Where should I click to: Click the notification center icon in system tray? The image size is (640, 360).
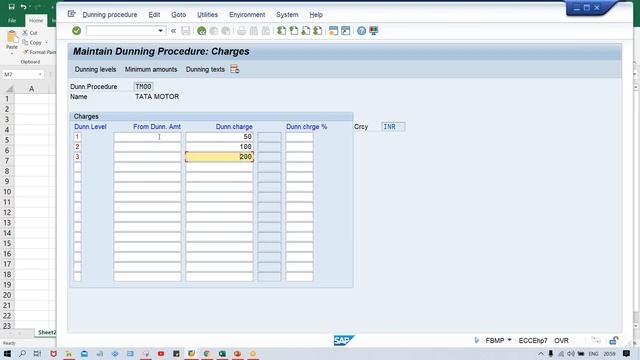coord(627,353)
